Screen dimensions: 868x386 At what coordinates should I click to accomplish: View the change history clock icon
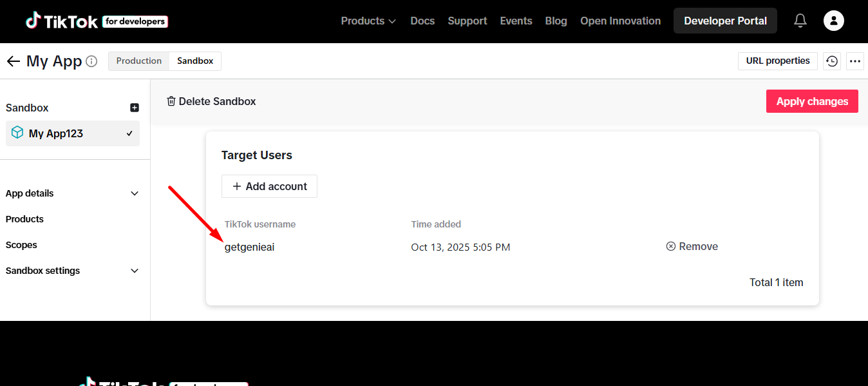click(x=832, y=61)
